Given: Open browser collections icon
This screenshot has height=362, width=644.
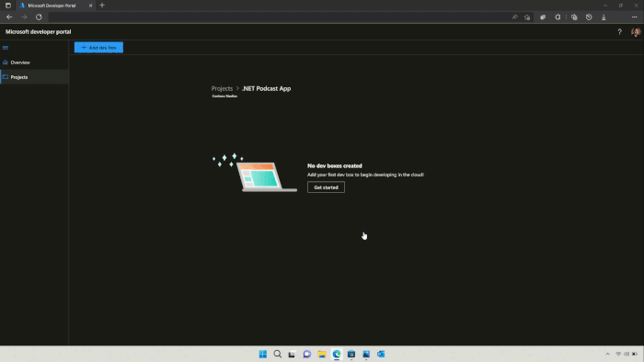Looking at the screenshot, I should pos(574,17).
